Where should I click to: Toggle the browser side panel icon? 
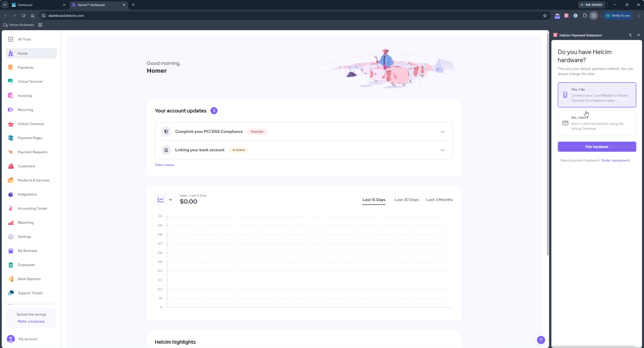pos(594,16)
